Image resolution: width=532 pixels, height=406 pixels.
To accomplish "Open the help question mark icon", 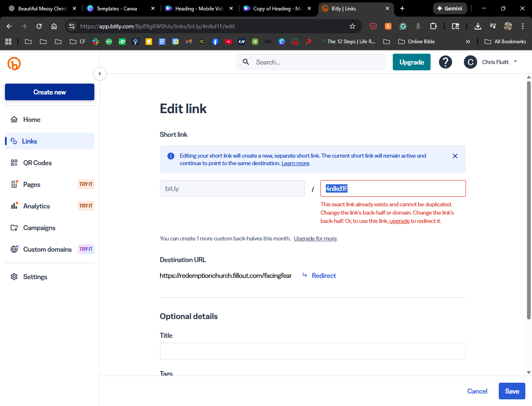I will (x=445, y=62).
